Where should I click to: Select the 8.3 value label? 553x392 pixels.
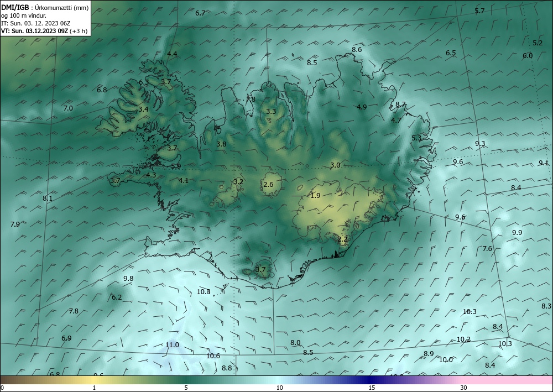(547, 306)
